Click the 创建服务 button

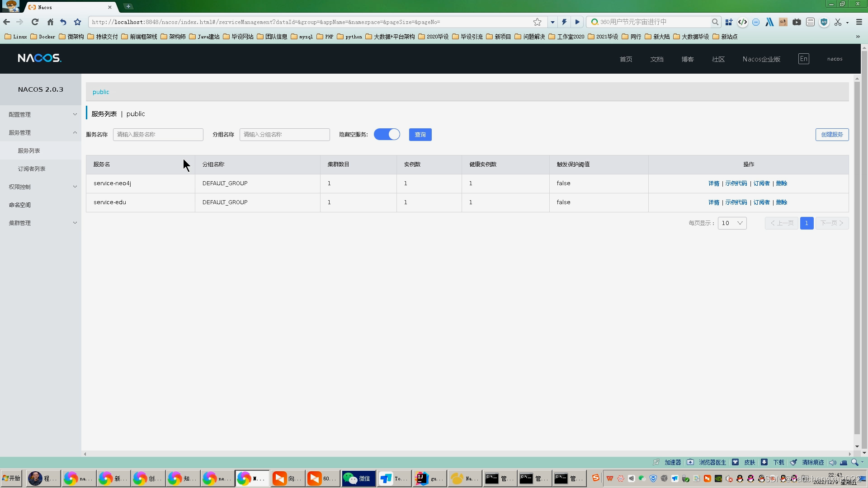832,134
